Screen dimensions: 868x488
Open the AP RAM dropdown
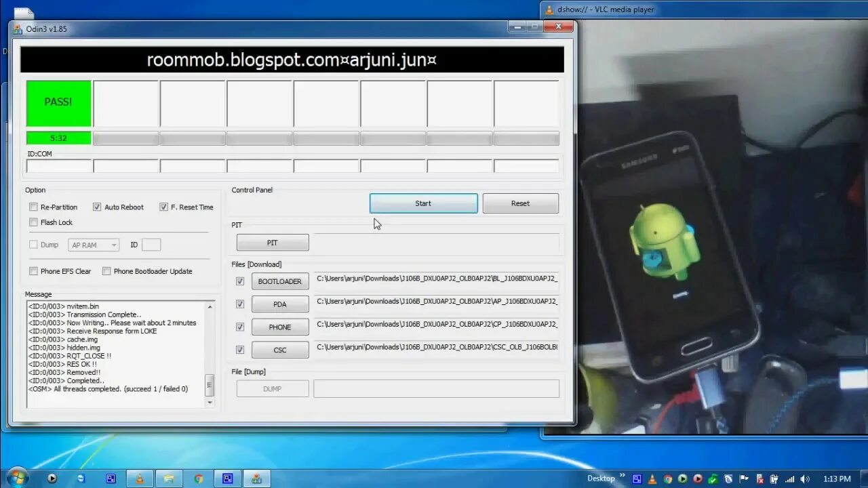[x=94, y=245]
